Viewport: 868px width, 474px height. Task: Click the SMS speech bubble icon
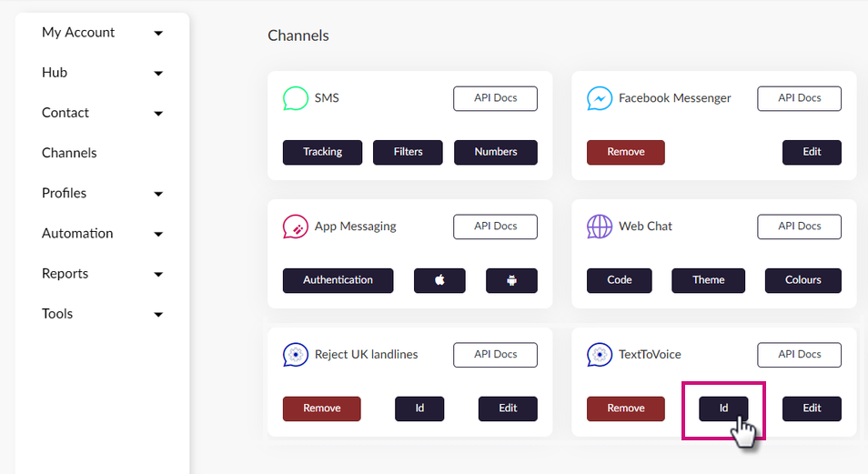point(296,98)
